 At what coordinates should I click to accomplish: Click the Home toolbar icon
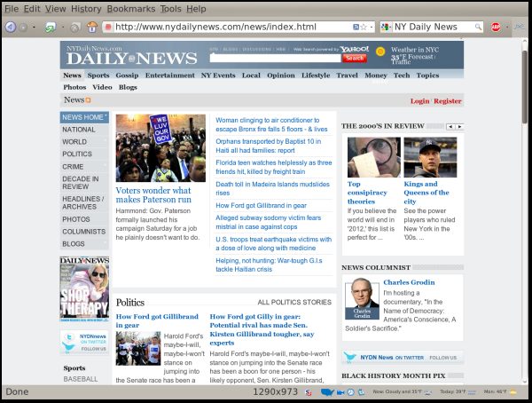click(92, 27)
